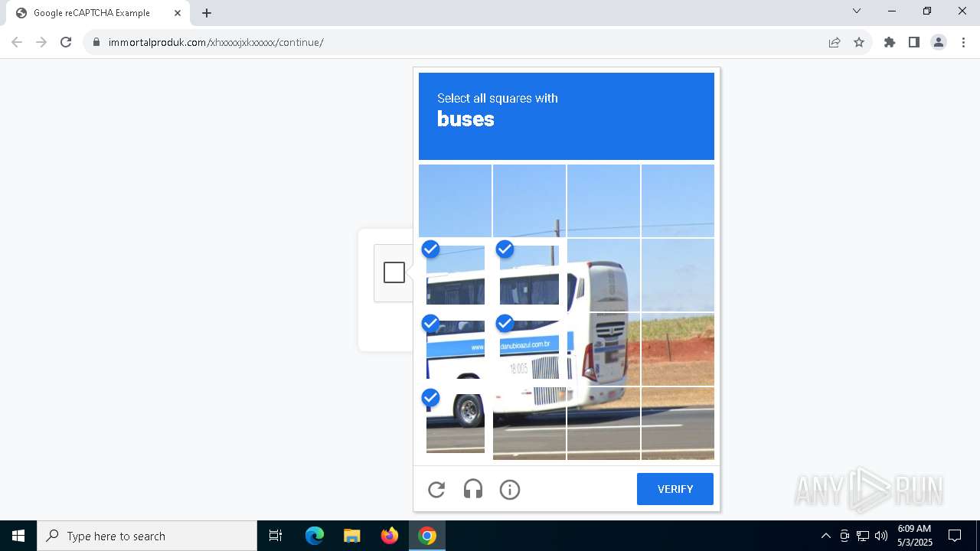
Task: Click the meet now tray icon
Action: (844, 536)
